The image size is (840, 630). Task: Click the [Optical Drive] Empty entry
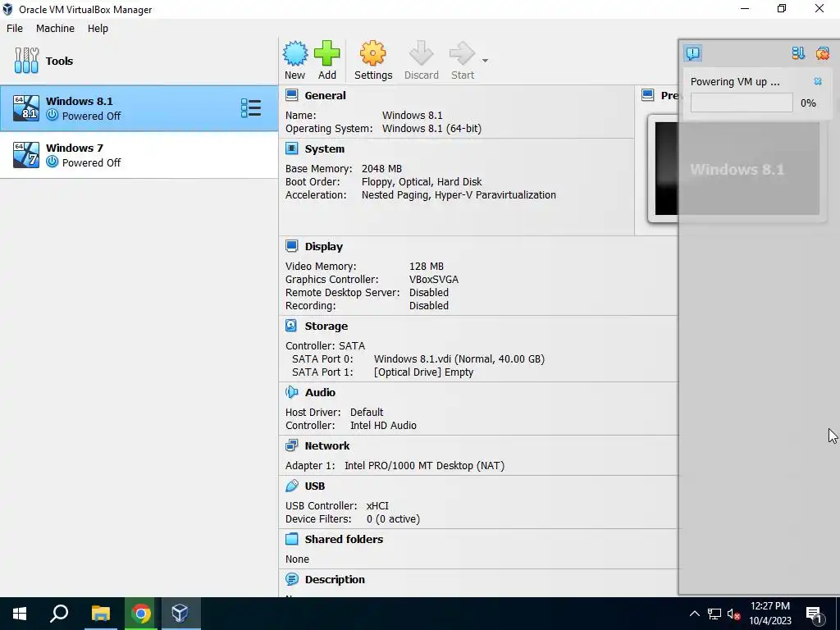click(423, 372)
